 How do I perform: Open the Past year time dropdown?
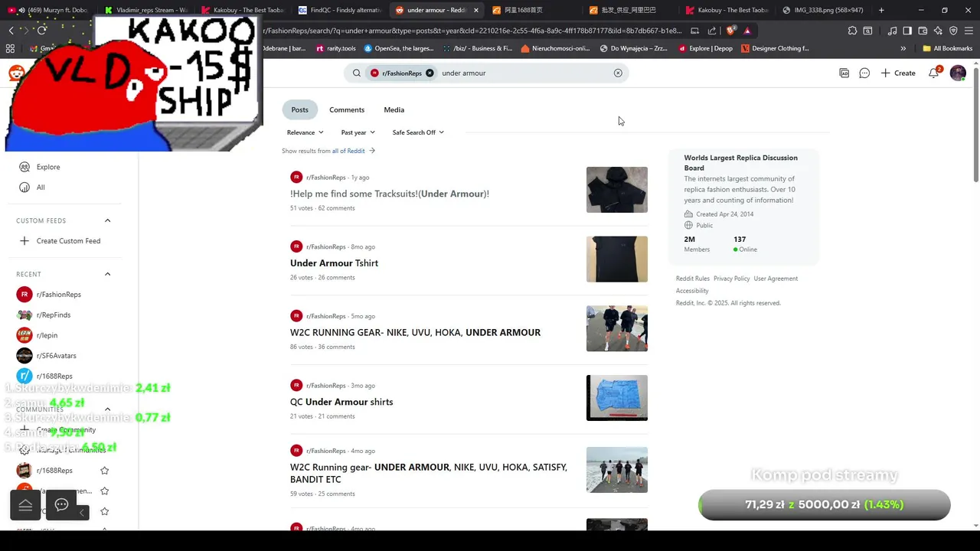[x=358, y=132]
